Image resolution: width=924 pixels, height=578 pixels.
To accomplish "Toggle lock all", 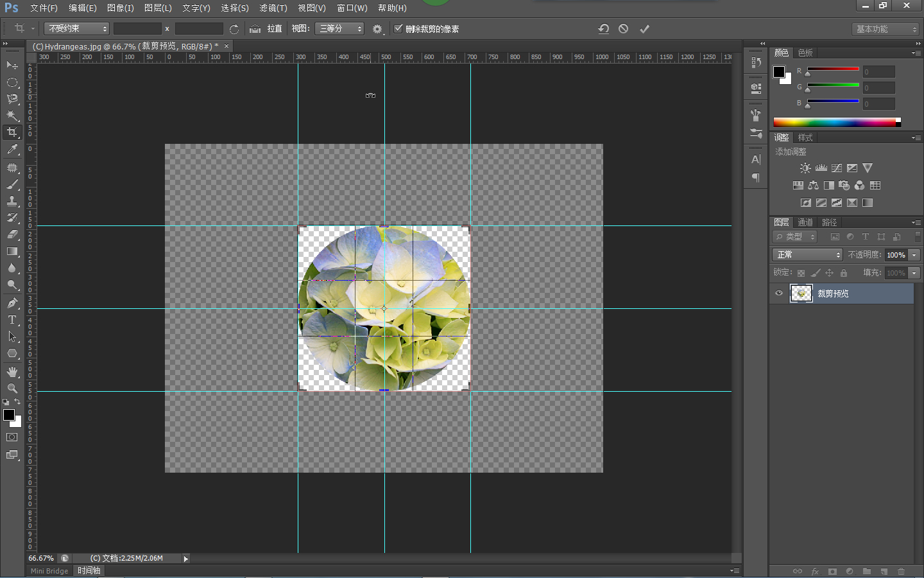I will (844, 273).
